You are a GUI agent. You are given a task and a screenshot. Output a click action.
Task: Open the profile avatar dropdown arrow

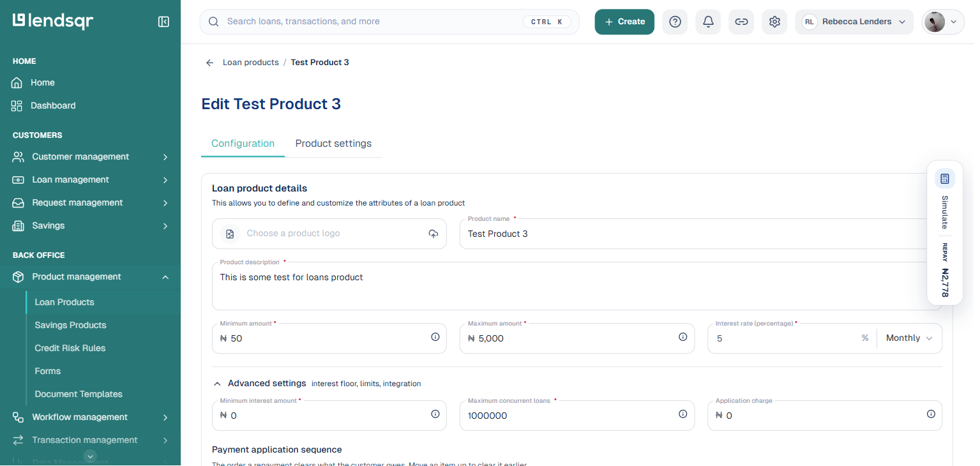pyautogui.click(x=954, y=22)
